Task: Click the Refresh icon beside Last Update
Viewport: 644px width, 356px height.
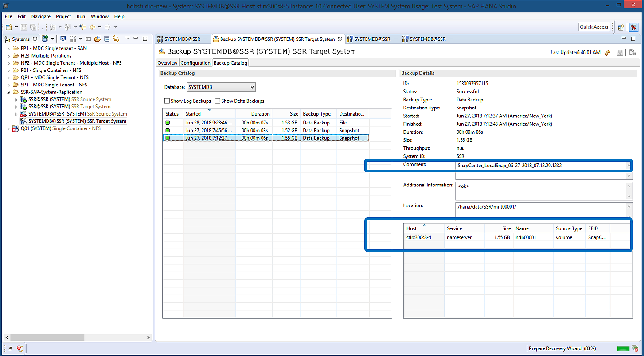Action: (x=607, y=52)
